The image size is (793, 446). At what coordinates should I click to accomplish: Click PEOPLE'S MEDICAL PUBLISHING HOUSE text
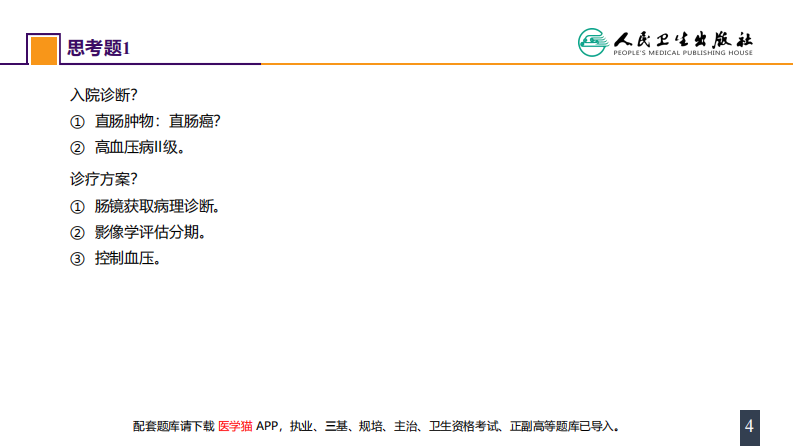click(x=683, y=53)
